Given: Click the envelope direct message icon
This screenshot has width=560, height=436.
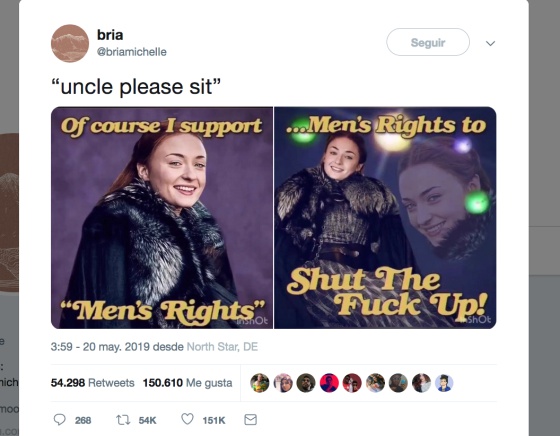Looking at the screenshot, I should click(x=250, y=420).
